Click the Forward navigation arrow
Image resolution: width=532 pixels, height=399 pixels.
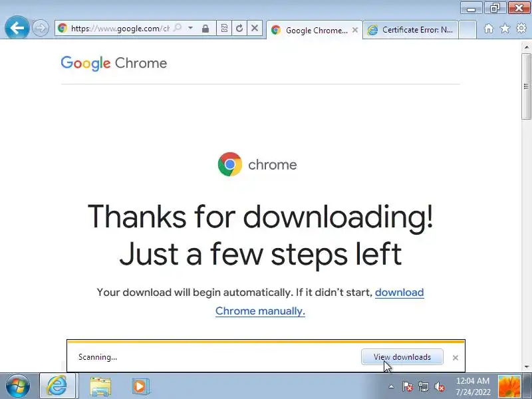click(41, 28)
